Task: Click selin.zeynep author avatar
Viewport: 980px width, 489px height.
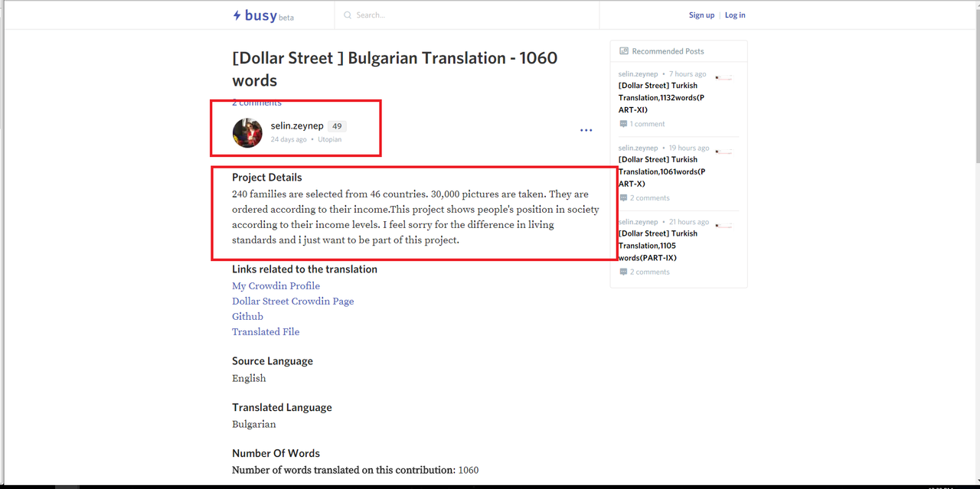Action: 247,132
